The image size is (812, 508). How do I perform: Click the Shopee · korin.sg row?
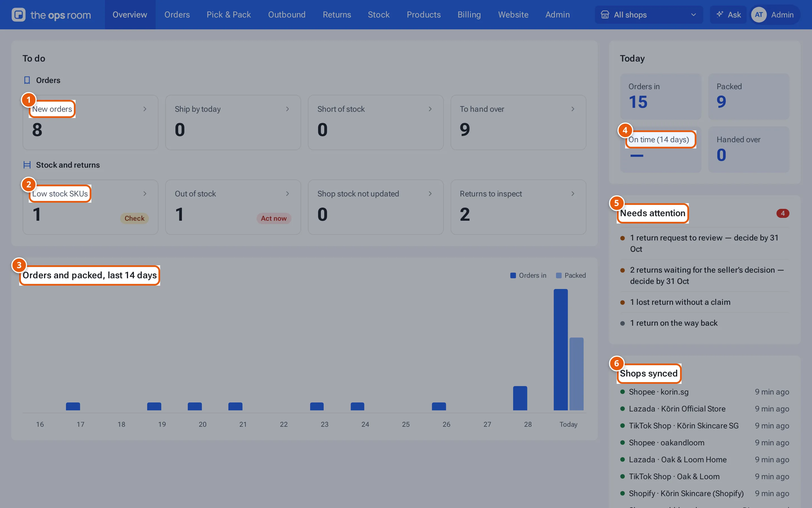[705, 392]
